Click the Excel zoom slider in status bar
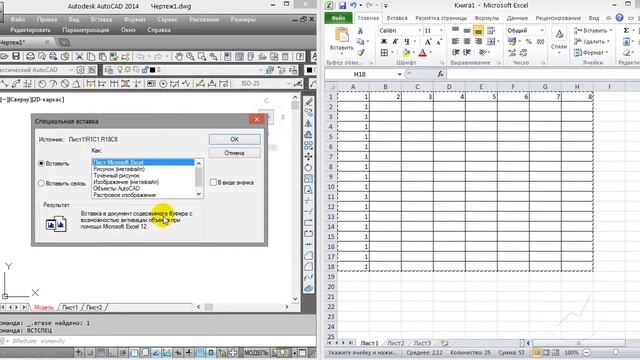This screenshot has height=360, width=640. pyautogui.click(x=615, y=352)
